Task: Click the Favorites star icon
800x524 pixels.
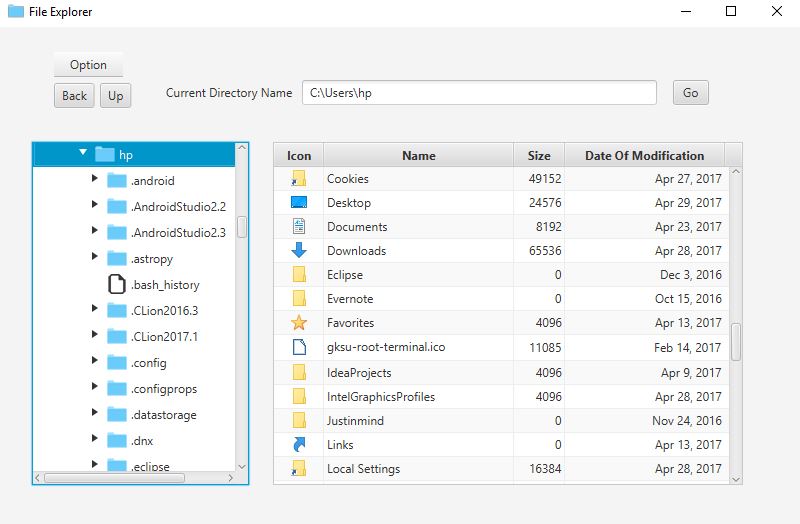Action: coord(298,322)
